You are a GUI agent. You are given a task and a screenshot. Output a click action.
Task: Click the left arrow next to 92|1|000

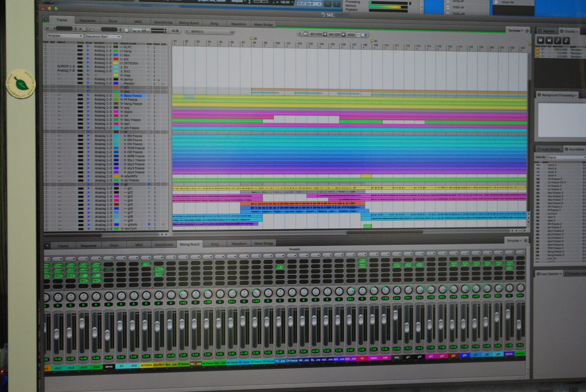(x=325, y=34)
